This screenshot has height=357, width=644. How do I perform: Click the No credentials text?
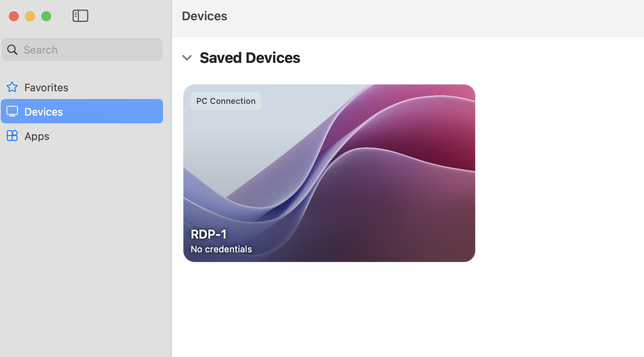pos(221,249)
